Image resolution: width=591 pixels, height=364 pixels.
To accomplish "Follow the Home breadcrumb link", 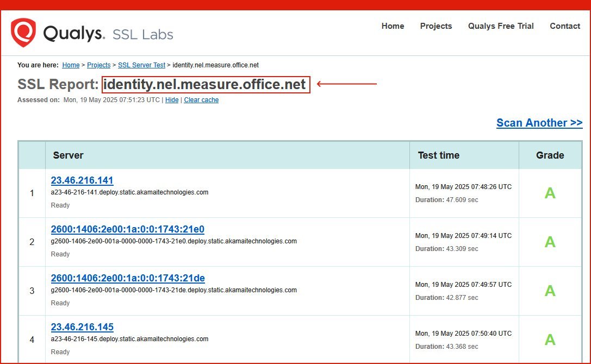I will 71,65.
